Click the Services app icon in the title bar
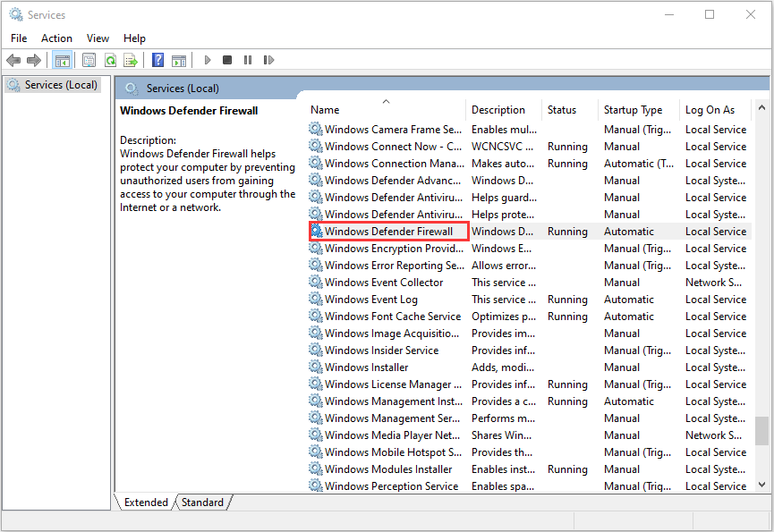 coord(16,15)
